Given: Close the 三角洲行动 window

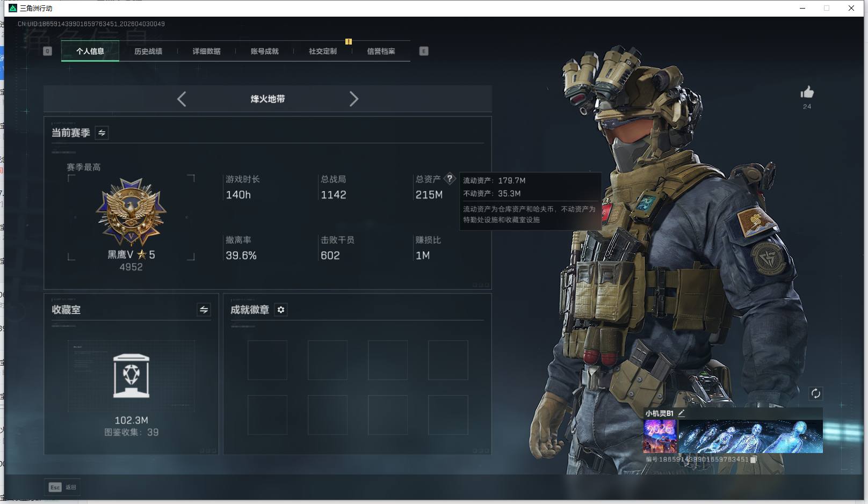Looking at the screenshot, I should click(x=851, y=8).
